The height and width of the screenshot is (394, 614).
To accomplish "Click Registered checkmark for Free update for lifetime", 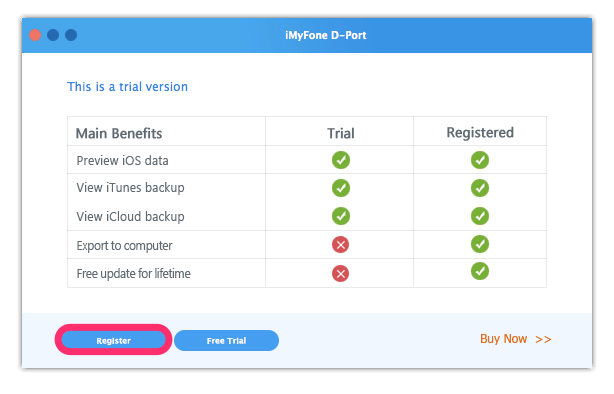I will coord(480,271).
